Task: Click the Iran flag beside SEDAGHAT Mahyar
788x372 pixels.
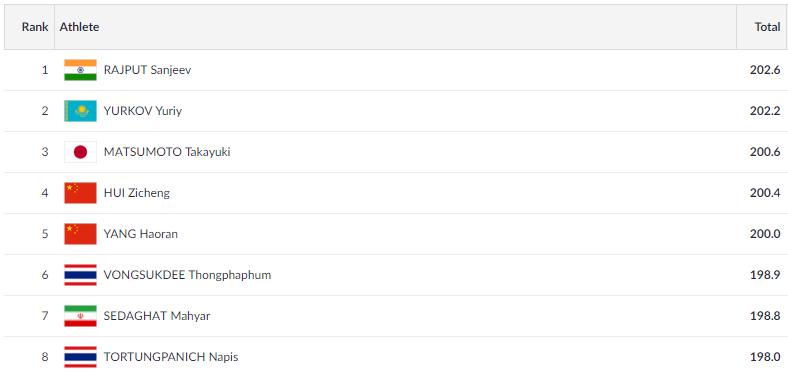Action: coord(80,316)
